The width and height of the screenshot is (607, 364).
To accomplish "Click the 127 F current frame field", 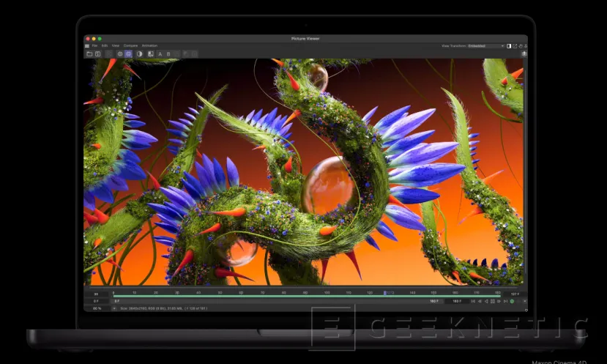I will point(515,294).
